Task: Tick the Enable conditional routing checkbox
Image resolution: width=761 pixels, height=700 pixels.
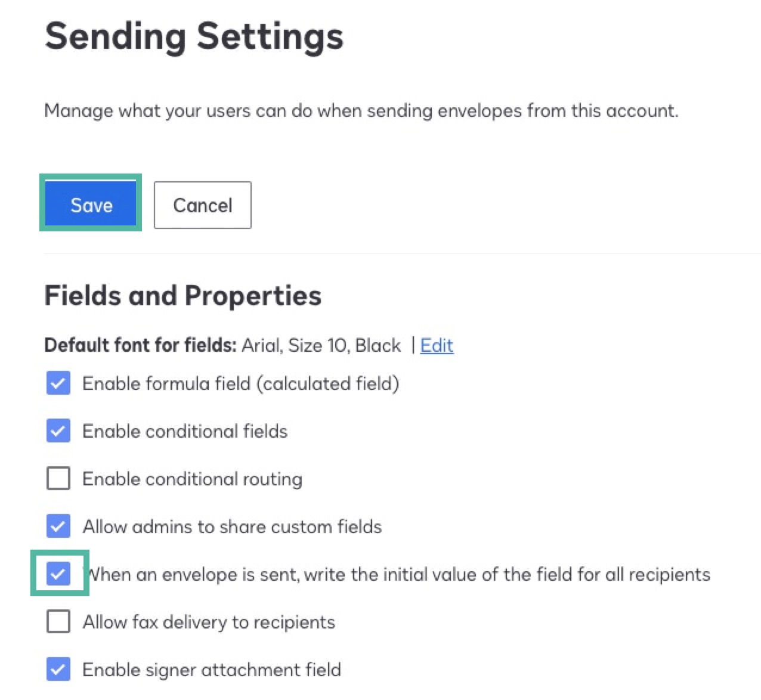Action: (x=58, y=478)
